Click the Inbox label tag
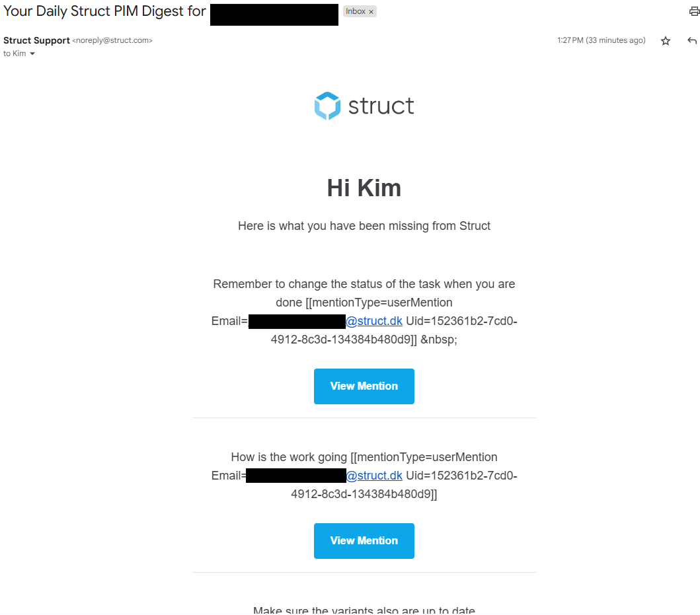 click(356, 12)
